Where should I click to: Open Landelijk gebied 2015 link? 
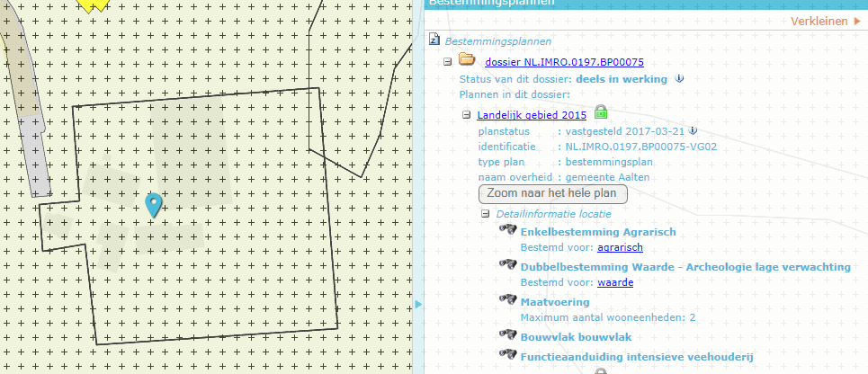[x=532, y=116]
